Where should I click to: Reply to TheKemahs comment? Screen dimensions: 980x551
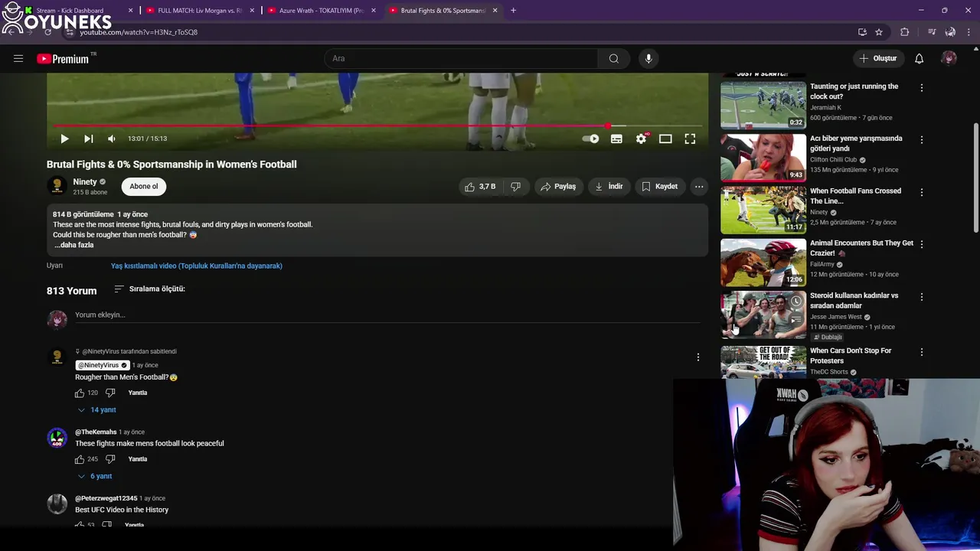tap(138, 459)
